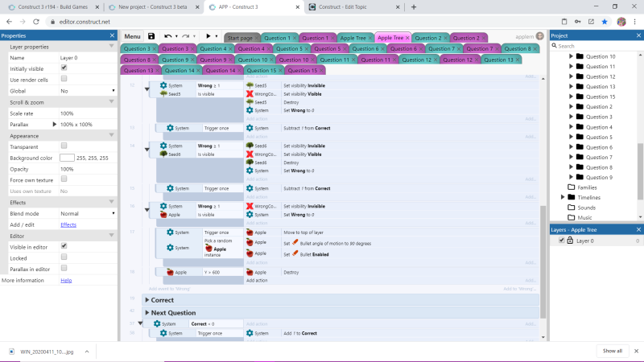644x362 pixels.
Task: Click the Effects link
Action: pyautogui.click(x=68, y=224)
